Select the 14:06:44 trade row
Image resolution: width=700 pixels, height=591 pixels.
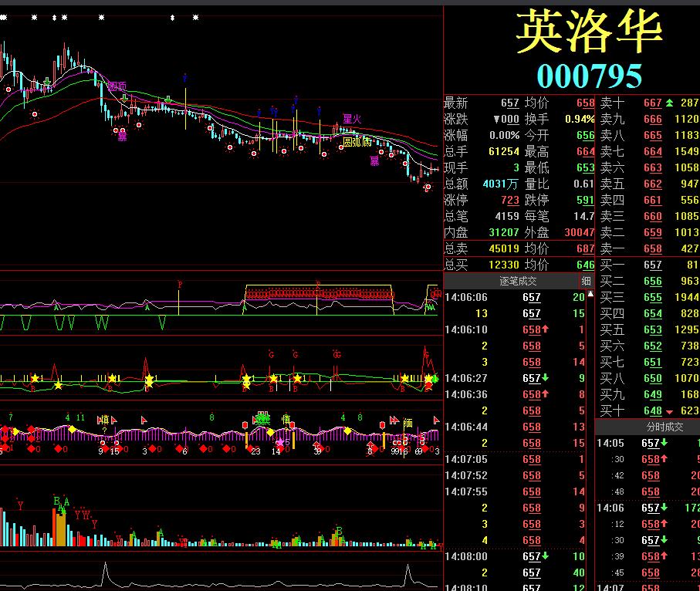click(516, 427)
